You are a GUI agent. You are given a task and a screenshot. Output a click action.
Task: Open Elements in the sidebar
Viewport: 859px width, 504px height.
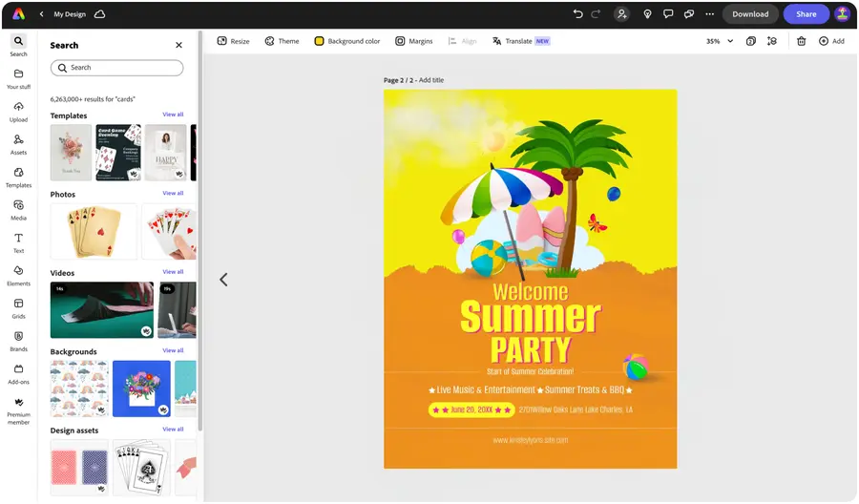tap(19, 276)
